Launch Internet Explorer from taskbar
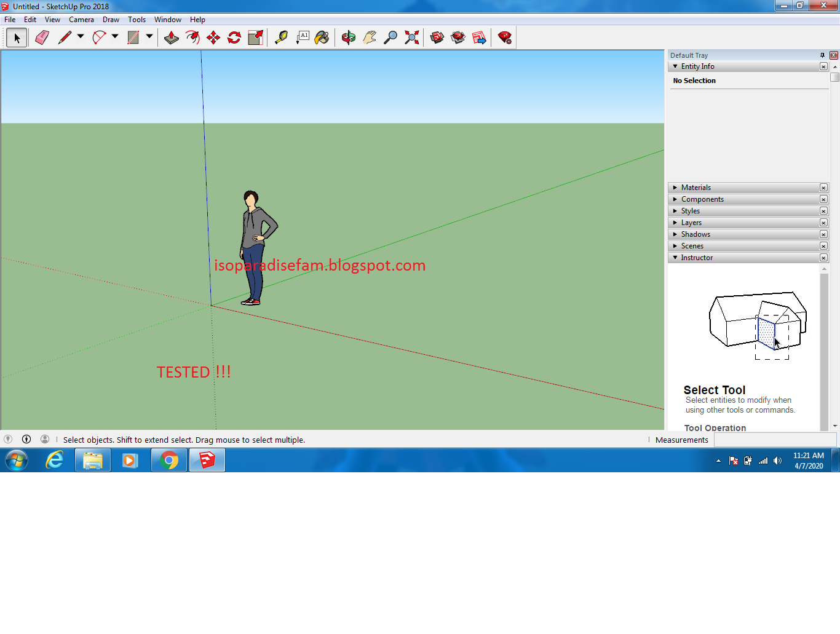The image size is (840, 634). [x=55, y=460]
